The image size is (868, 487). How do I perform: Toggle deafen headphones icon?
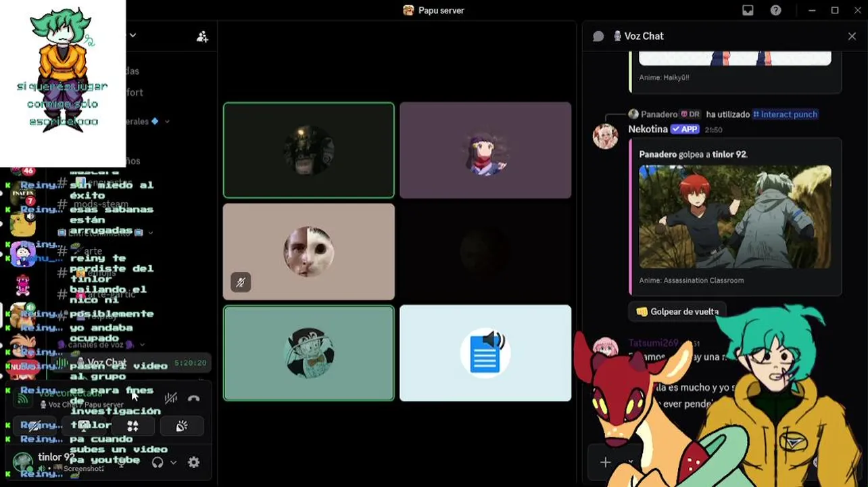point(158,463)
